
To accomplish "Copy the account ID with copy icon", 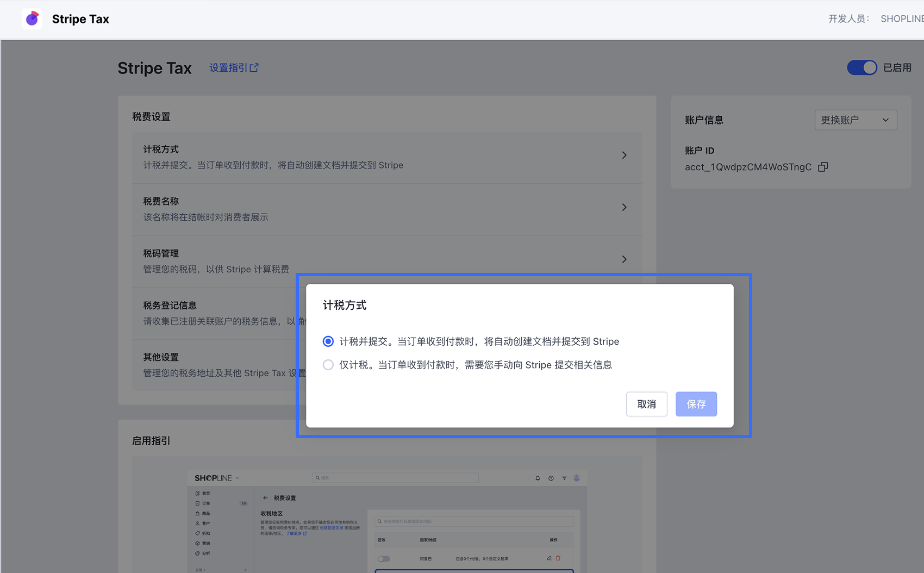I will 823,167.
